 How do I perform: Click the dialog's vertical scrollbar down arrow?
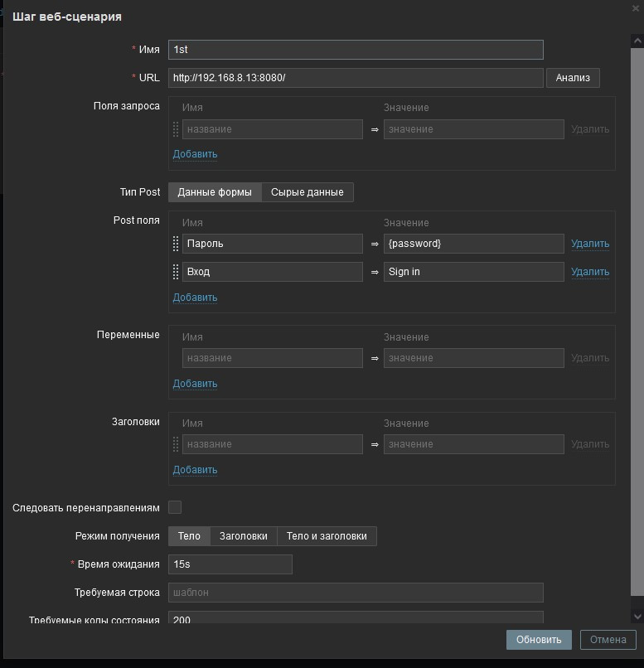[x=636, y=617]
